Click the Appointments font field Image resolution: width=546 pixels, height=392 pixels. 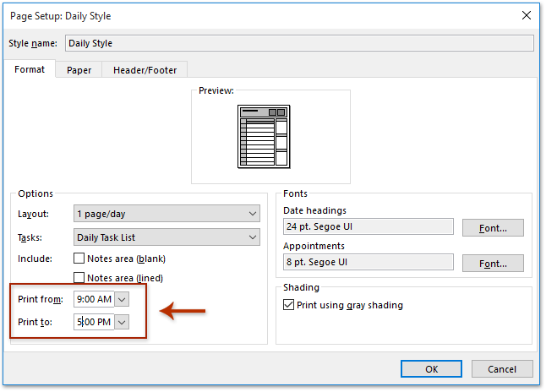(x=368, y=262)
